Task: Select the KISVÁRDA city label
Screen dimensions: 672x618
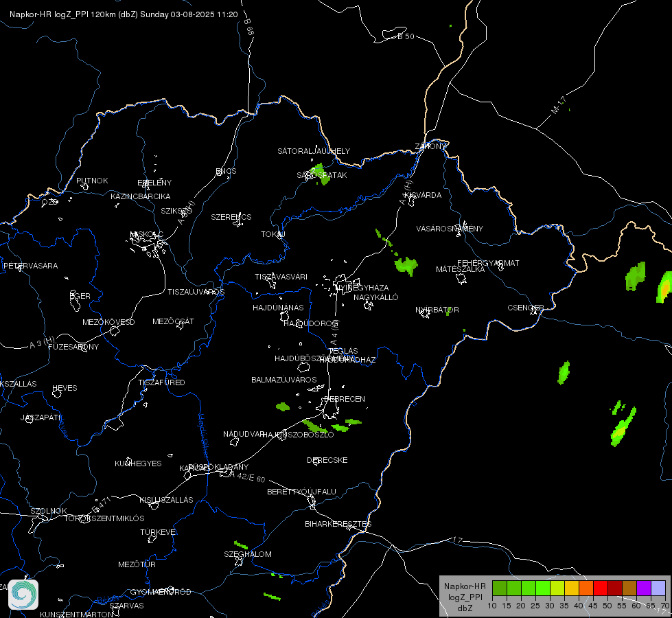Action: pos(423,195)
